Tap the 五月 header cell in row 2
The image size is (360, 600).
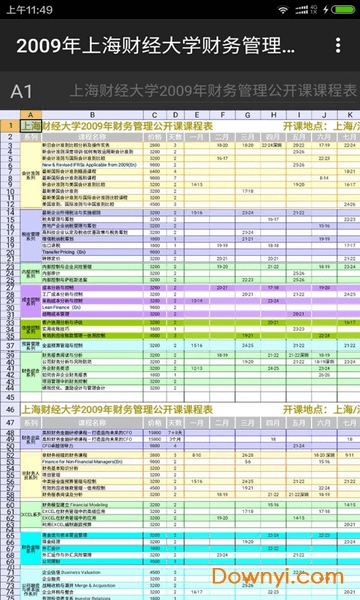298,137
